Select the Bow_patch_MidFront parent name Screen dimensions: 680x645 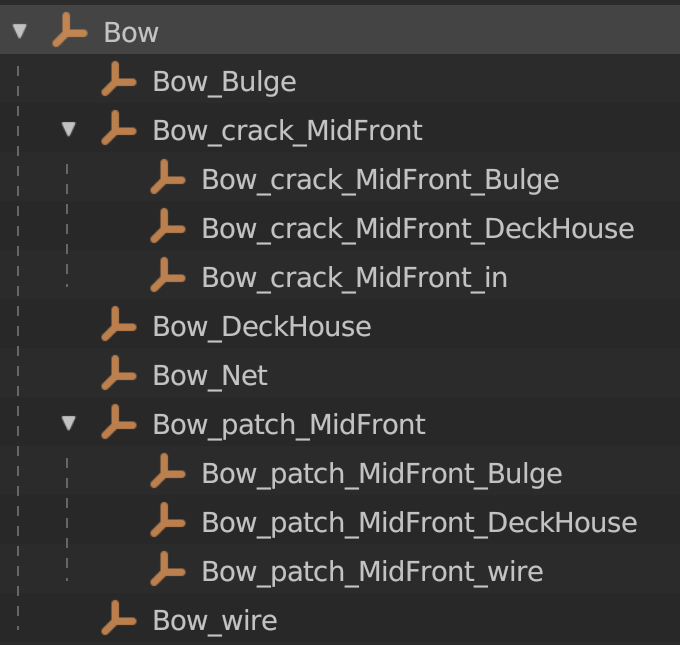[289, 425]
